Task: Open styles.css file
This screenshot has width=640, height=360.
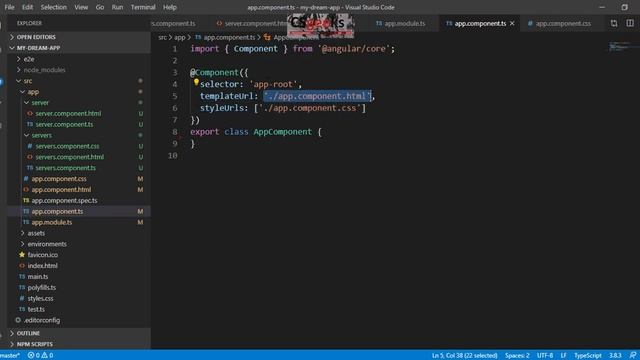Action: [79, 298]
